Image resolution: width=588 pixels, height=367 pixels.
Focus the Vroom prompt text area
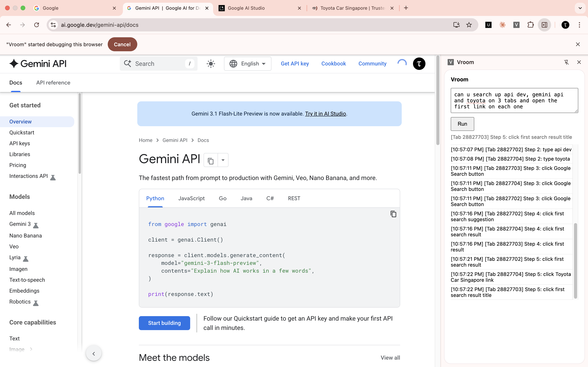(514, 100)
